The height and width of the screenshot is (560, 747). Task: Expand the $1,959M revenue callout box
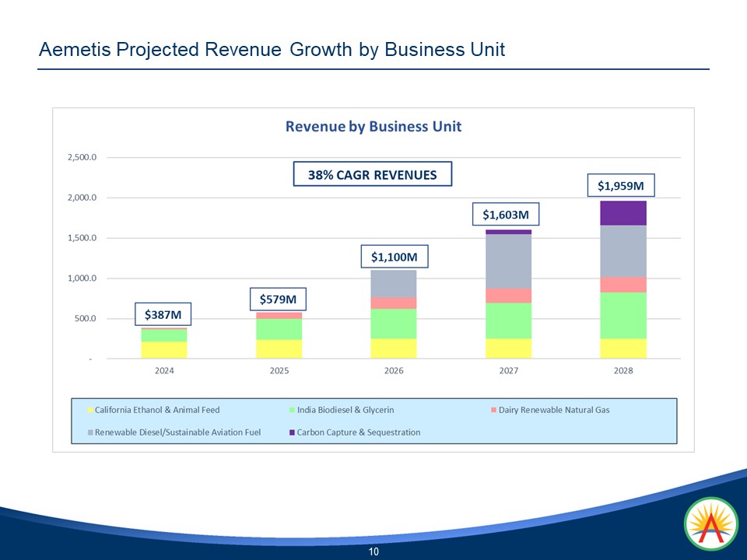pos(622,185)
